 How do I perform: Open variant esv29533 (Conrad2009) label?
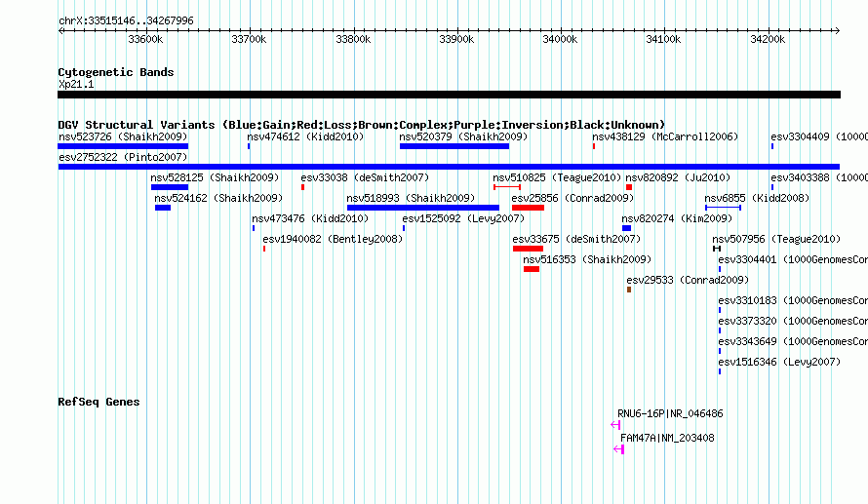click(x=688, y=280)
